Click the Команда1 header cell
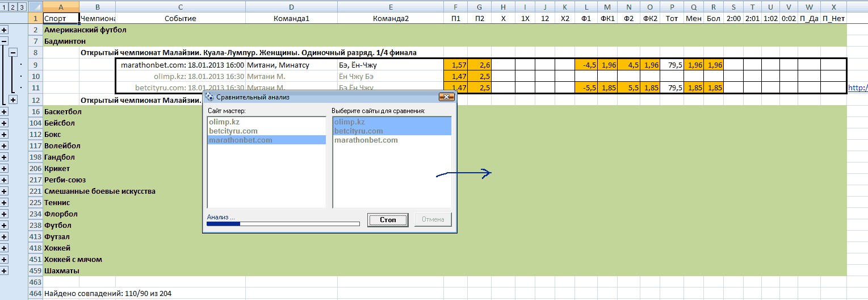868x300 pixels. click(x=291, y=18)
